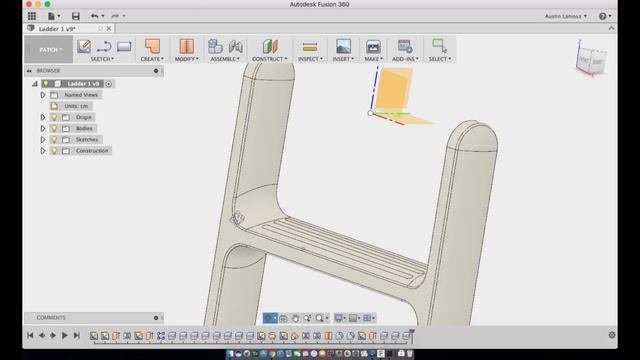Expand the Named Views folder

[x=43, y=95]
